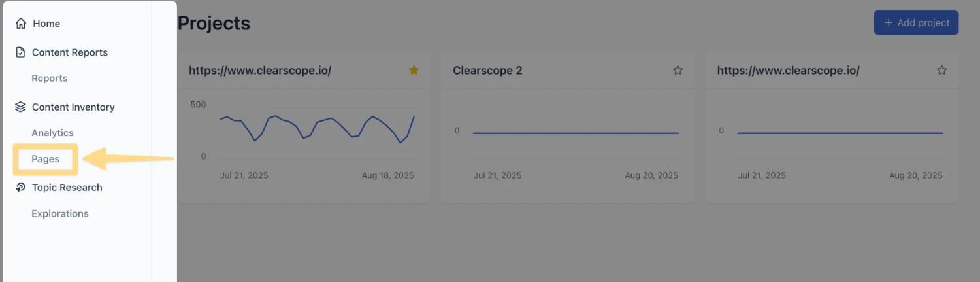The height and width of the screenshot is (282, 980).
Task: Click the first project's traffic line chart
Action: [317, 130]
